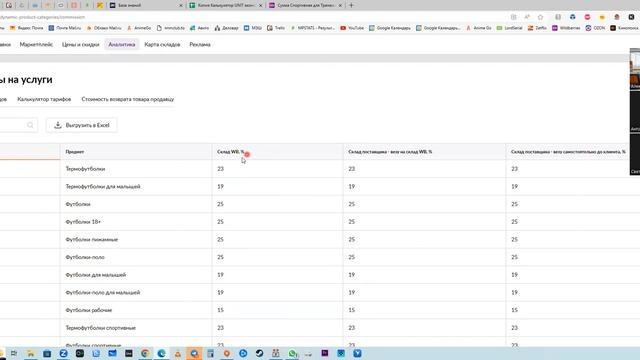Viewport: 640px width, 360px height.
Task: Click the Выгрузить в Excel button
Action: pyautogui.click(x=82, y=125)
